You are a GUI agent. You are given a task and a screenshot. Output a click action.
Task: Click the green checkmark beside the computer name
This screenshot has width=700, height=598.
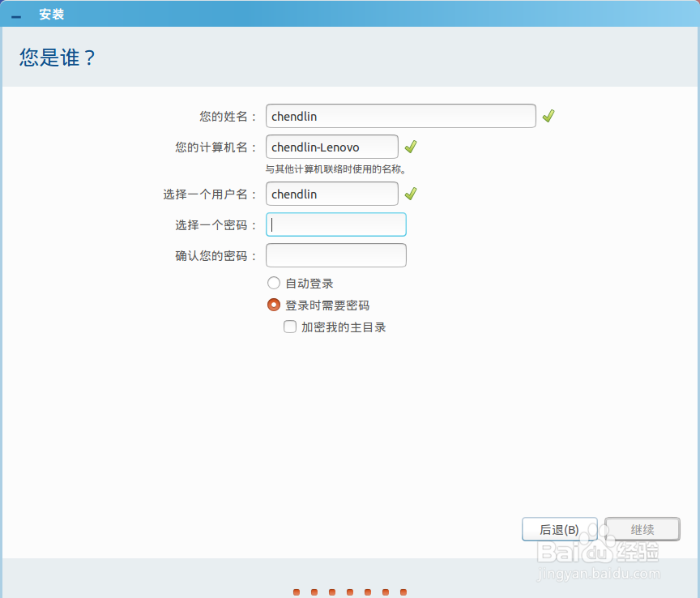pos(410,147)
